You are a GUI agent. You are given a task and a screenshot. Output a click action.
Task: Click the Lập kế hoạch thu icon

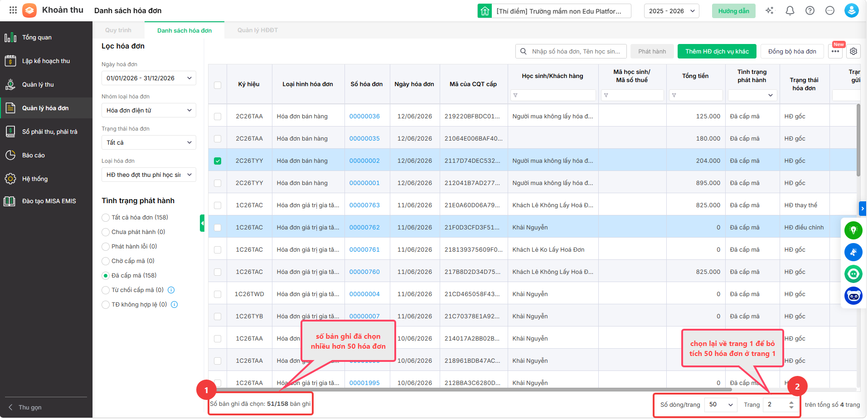click(10, 61)
